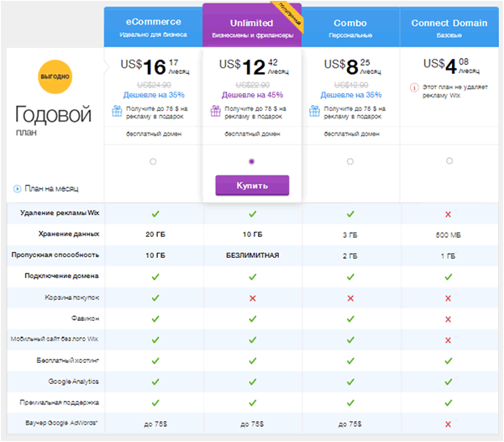The width and height of the screenshot is (504, 442).
Task: Click green check for Премиальная поддержка, Connect Domain
Action: (449, 403)
